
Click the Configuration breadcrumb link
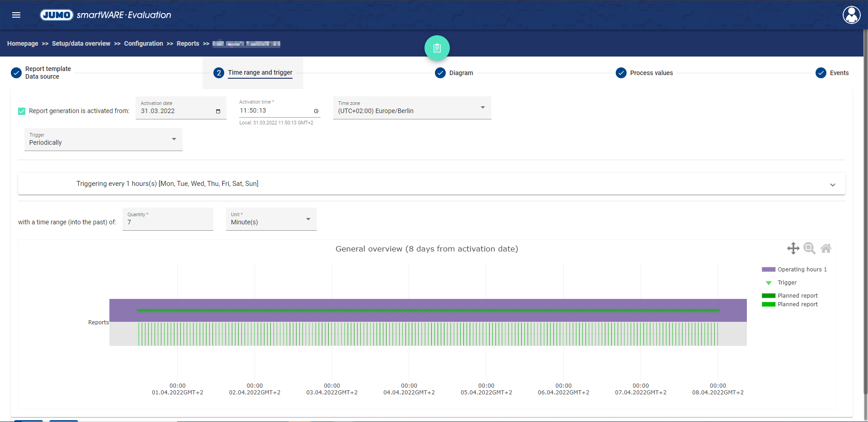coord(143,43)
